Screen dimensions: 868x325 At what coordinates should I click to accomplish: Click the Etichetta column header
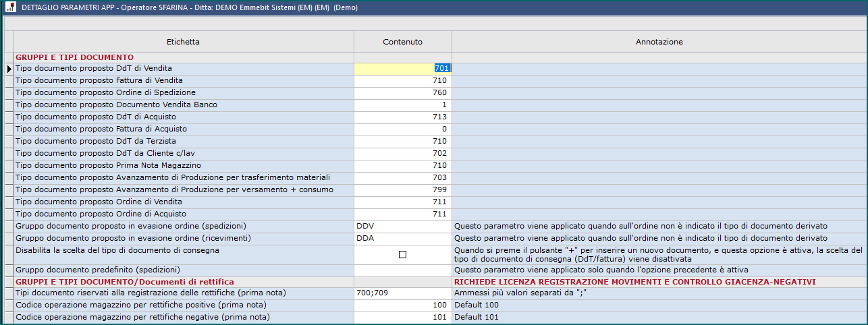(x=183, y=42)
